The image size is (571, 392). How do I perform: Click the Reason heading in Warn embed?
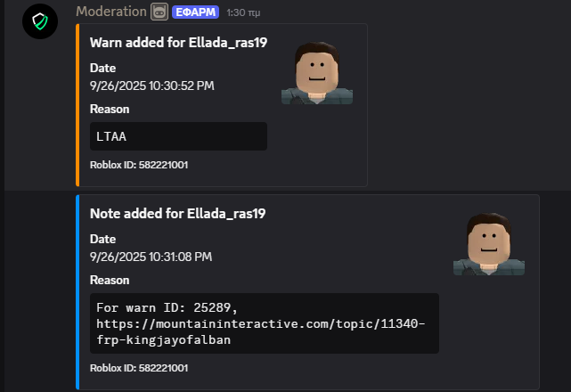pos(110,110)
